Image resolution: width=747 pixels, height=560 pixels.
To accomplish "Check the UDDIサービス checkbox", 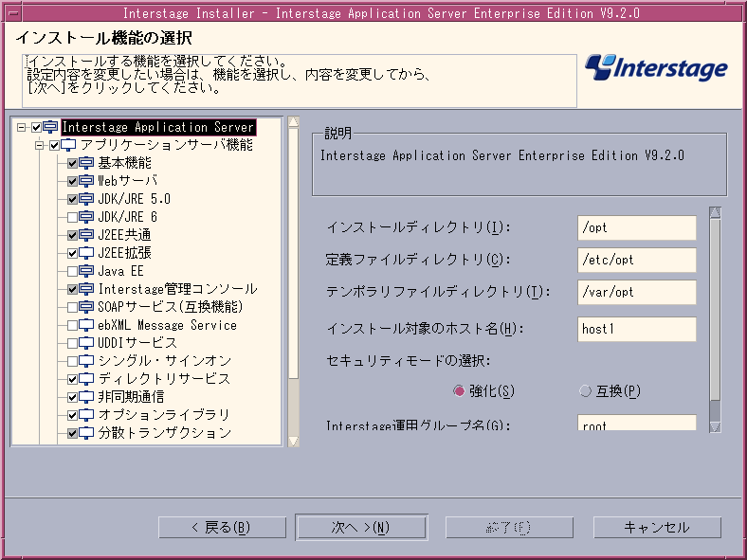I will tap(72, 343).
